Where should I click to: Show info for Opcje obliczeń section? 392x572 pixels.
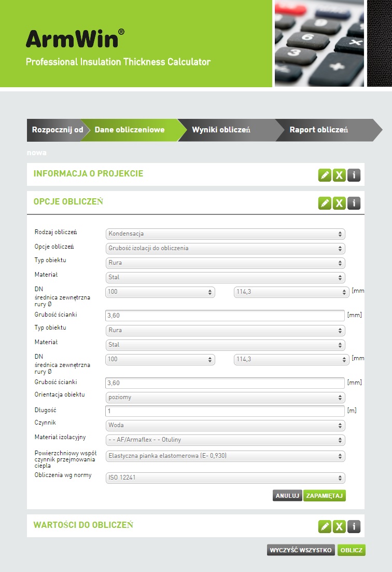354,203
